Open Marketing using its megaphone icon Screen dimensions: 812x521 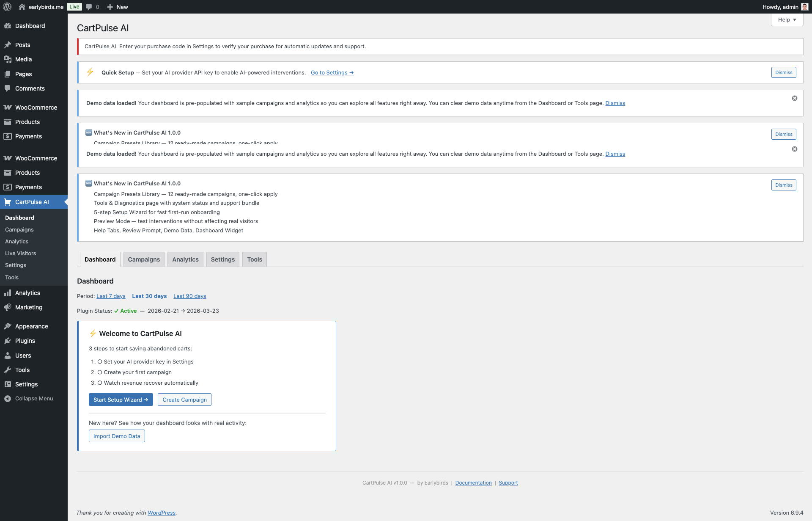(x=8, y=307)
